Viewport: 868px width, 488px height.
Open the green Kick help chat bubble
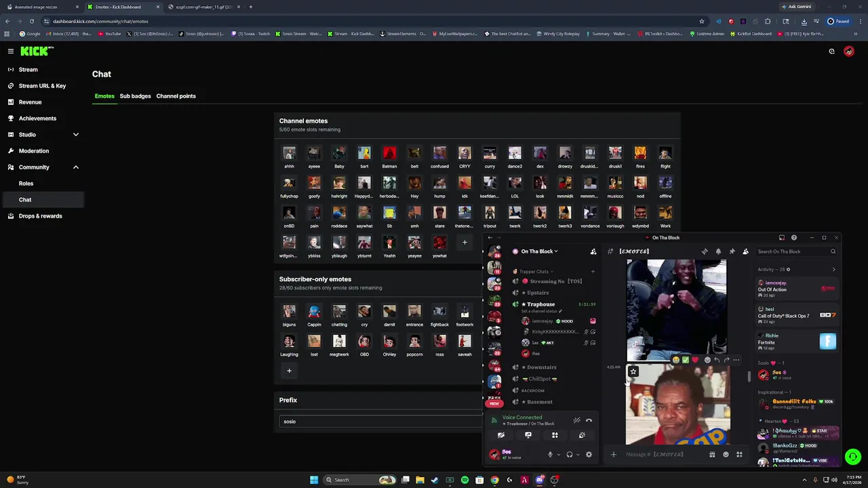pos(853,457)
